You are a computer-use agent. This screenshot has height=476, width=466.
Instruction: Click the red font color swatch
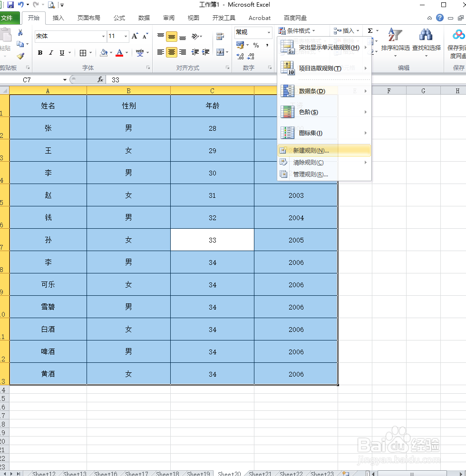[118, 56]
